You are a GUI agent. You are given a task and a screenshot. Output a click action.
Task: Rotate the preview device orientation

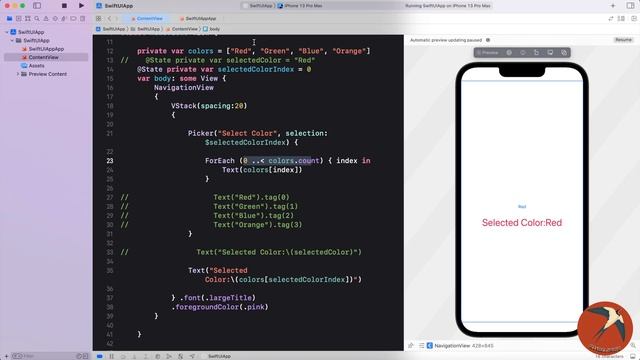pyautogui.click(x=536, y=53)
